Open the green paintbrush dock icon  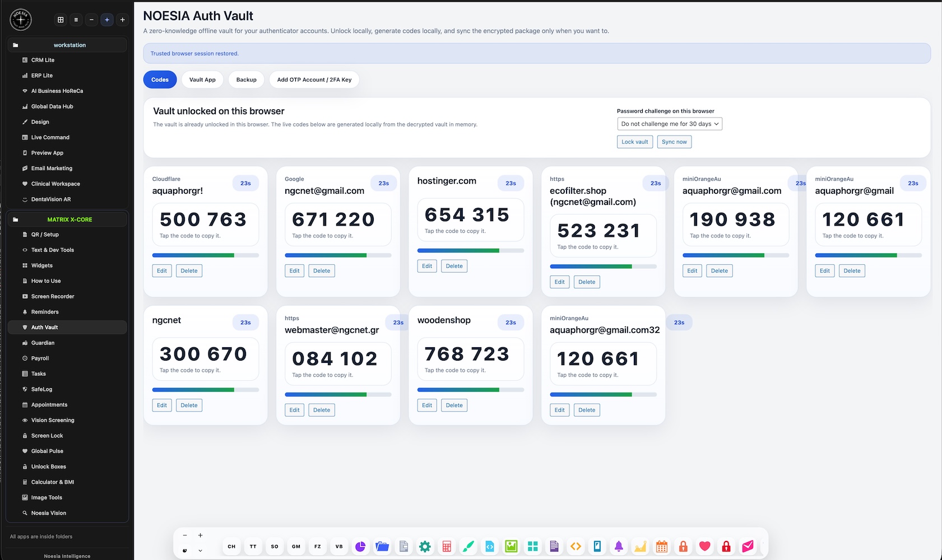(x=468, y=546)
